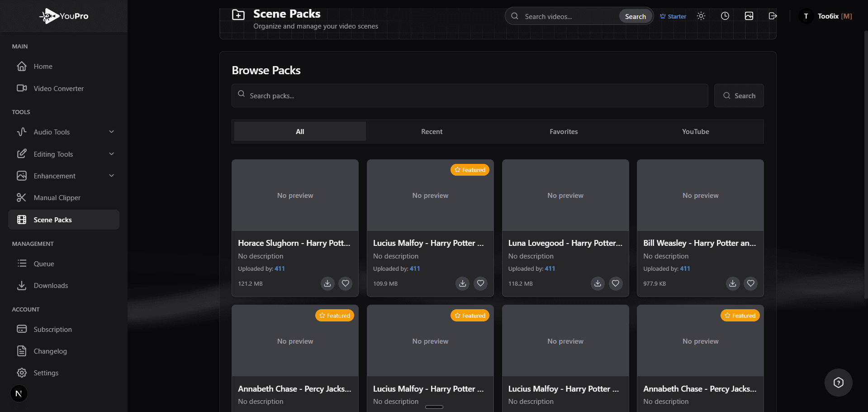Switch to the Favorites tab
The image size is (868, 412).
click(564, 131)
